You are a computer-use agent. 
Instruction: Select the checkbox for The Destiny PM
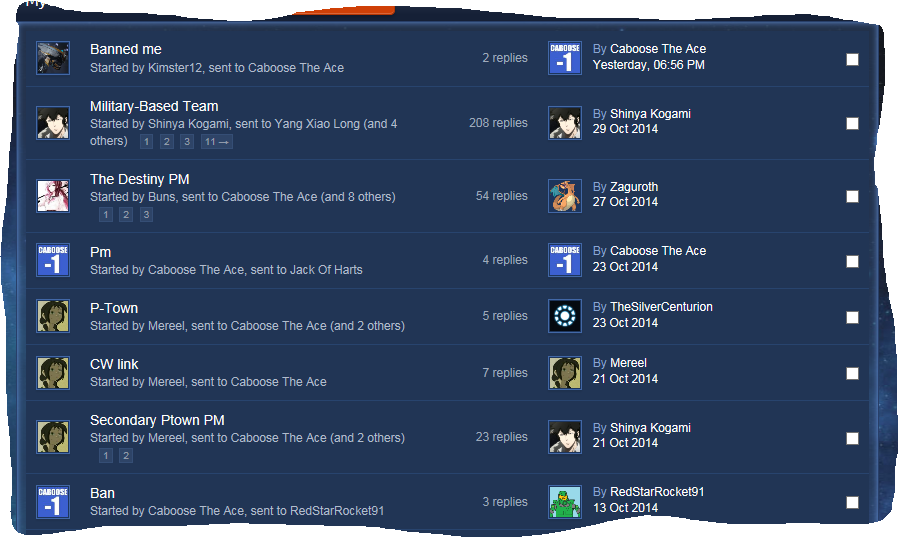pos(852,196)
